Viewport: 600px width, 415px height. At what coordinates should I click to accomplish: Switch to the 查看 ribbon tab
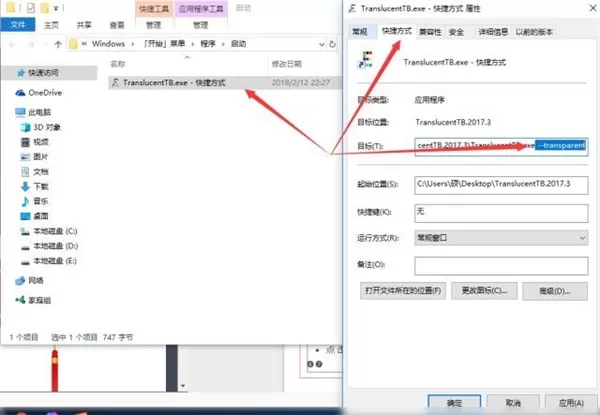117,25
